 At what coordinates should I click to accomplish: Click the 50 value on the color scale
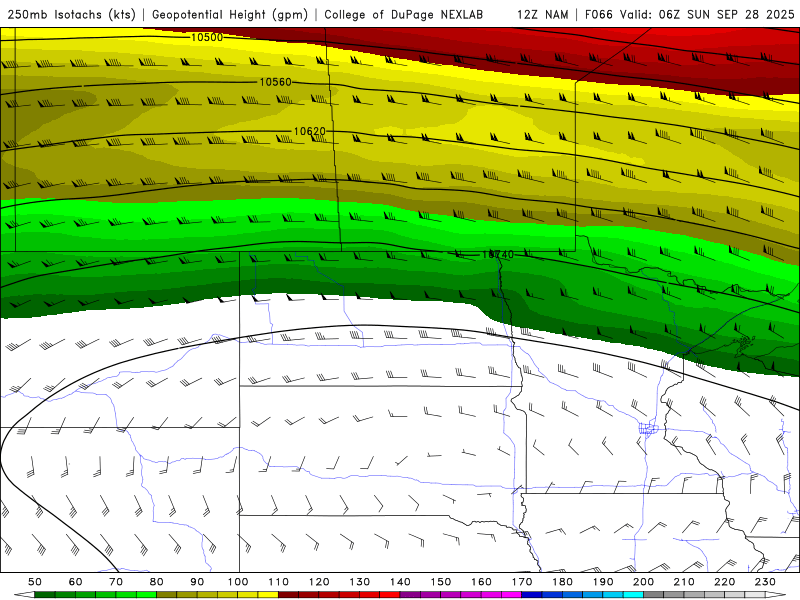pos(35,582)
